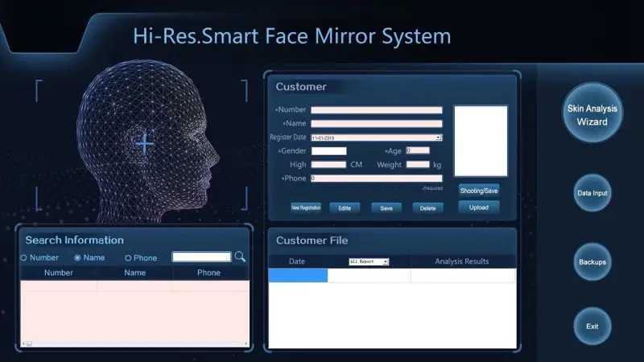The image size is (644, 362).
Task: Click the New Registration button
Action: 306,208
